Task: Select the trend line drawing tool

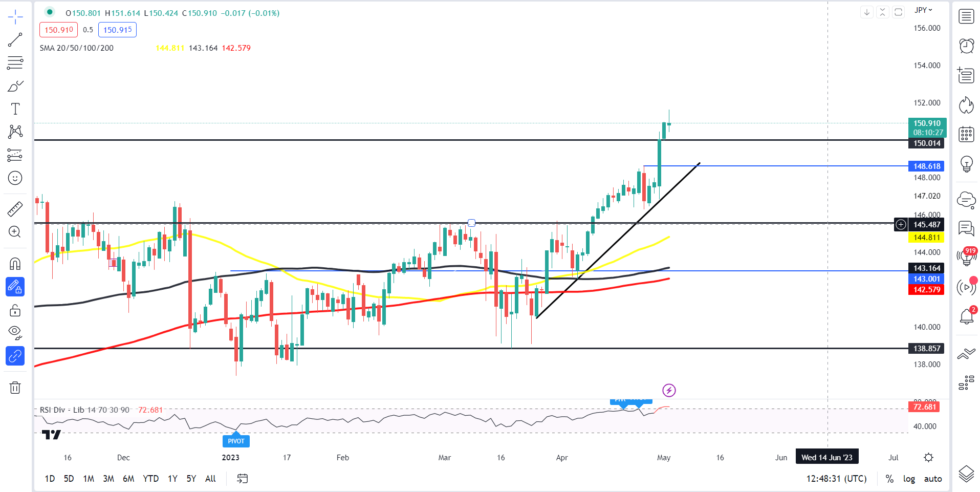Action: [x=15, y=40]
